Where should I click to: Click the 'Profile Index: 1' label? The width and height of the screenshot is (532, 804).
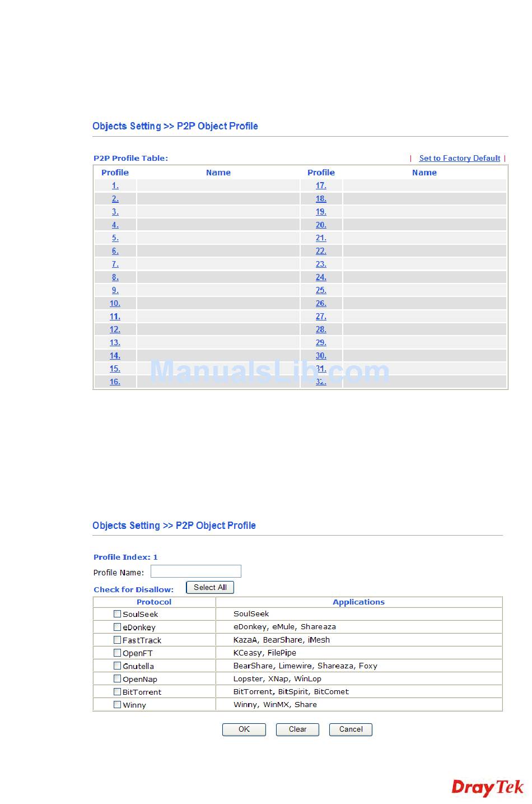[x=125, y=557]
